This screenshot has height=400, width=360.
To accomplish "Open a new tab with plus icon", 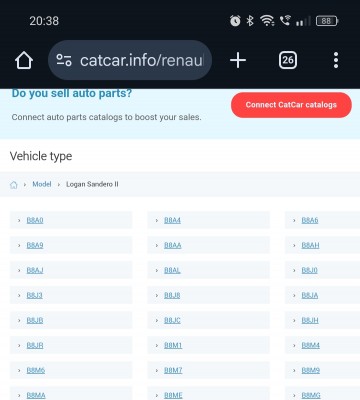I will (x=238, y=60).
